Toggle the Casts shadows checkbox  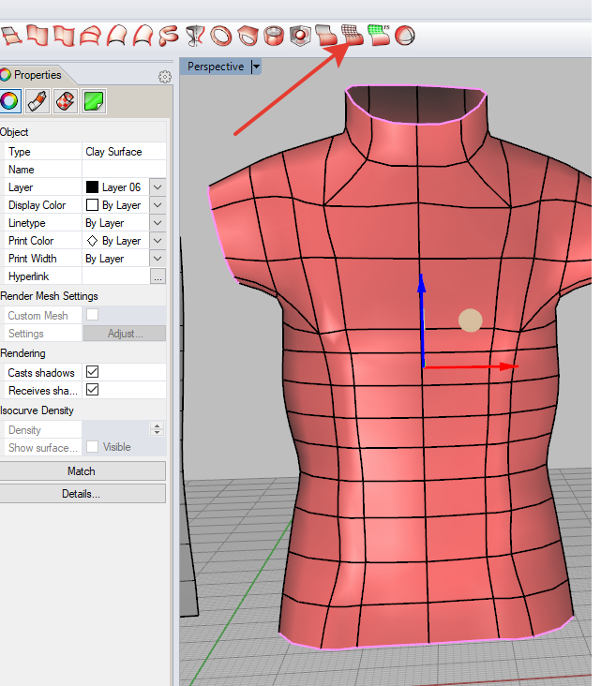point(93,372)
